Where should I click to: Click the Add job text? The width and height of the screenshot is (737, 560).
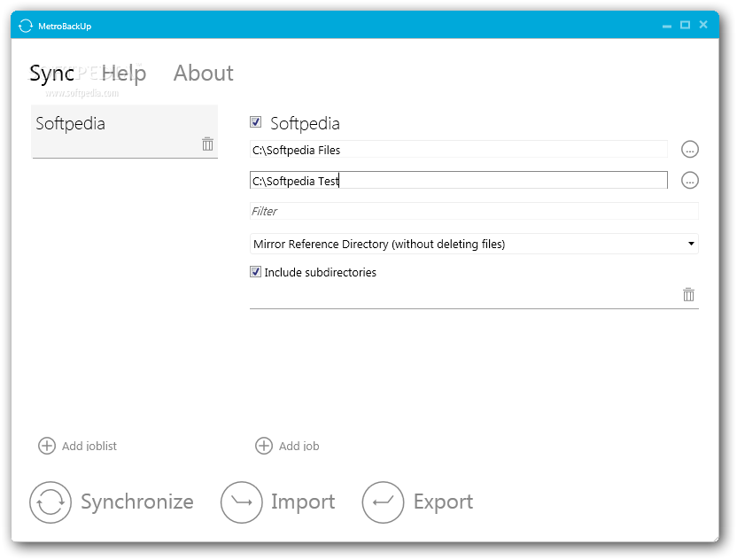click(299, 446)
